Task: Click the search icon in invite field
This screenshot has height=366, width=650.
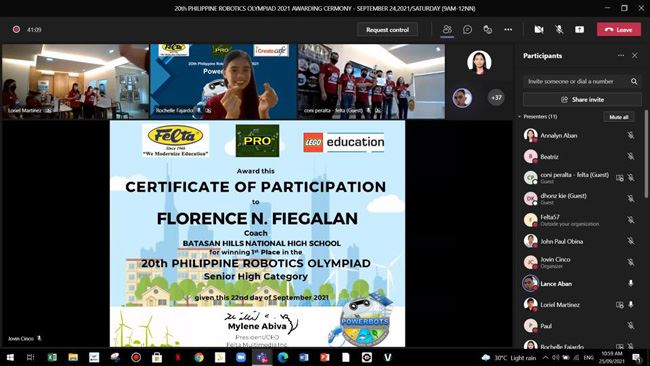Action: [x=634, y=81]
